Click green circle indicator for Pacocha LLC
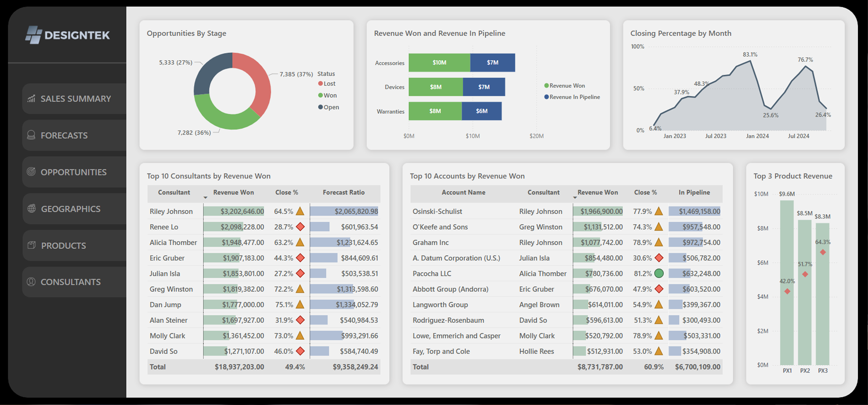The width and height of the screenshot is (868, 405). click(x=658, y=274)
